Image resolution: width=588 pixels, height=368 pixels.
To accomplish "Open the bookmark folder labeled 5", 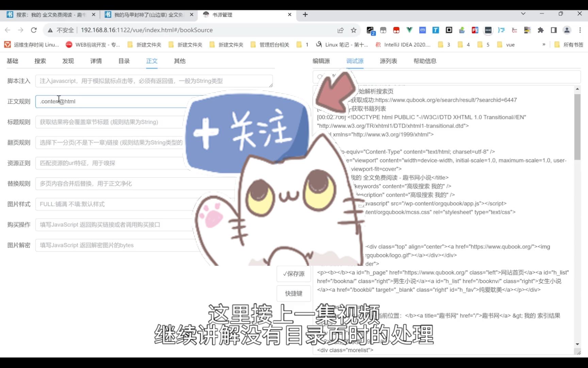I will point(484,45).
